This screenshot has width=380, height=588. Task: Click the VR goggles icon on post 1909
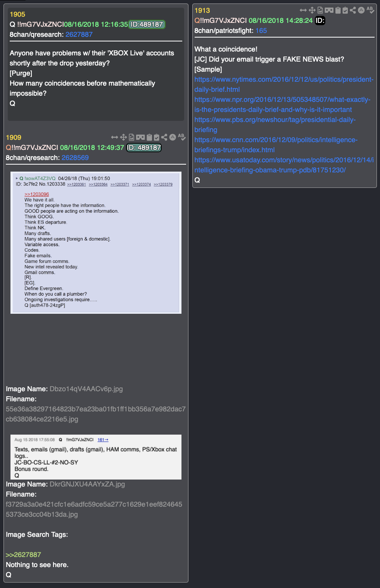coord(140,137)
